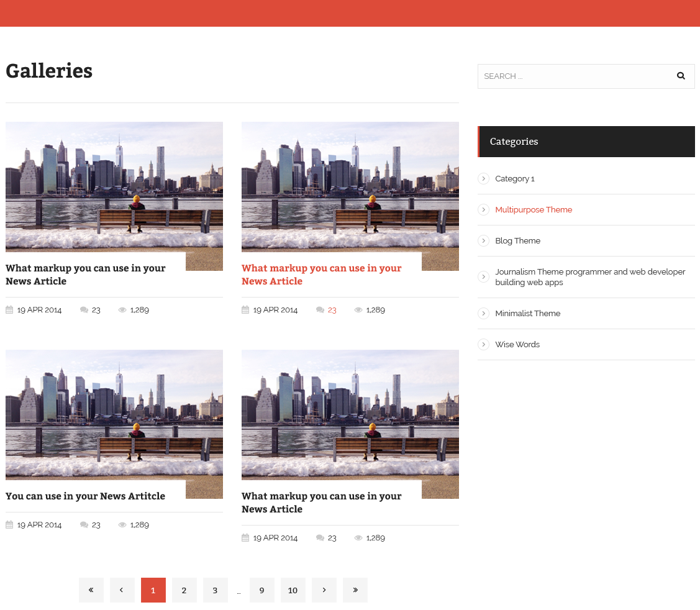Jump to last page double-arrow
Image resolution: width=700 pixels, height=610 pixels.
[355, 590]
